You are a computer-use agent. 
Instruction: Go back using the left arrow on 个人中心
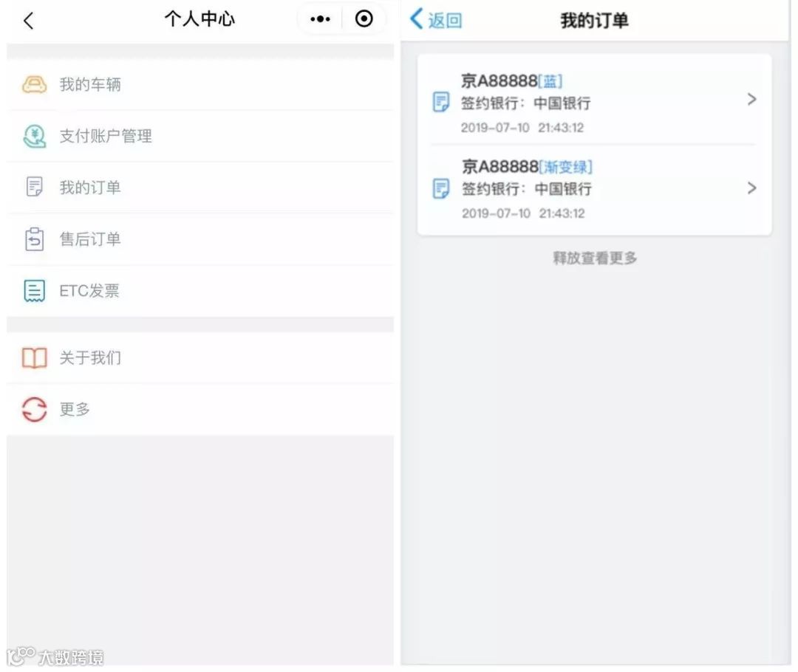[29, 21]
